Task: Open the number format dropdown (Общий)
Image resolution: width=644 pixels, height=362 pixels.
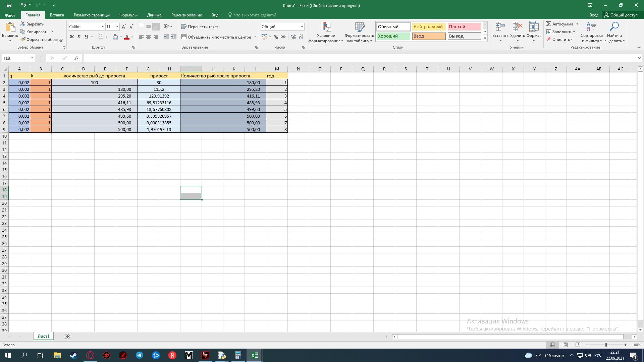Action: coord(302,26)
